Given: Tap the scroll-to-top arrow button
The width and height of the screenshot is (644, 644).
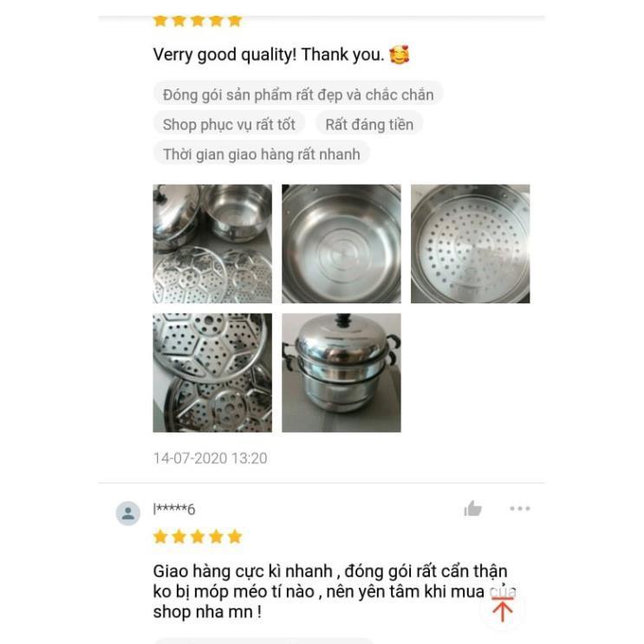Looking at the screenshot, I should pos(503,610).
